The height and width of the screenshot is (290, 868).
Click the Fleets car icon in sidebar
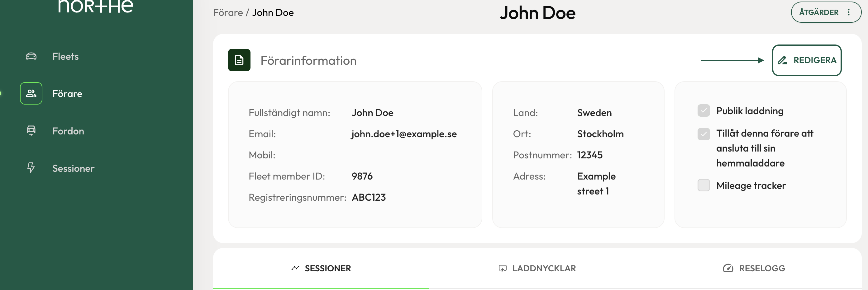[x=31, y=56]
